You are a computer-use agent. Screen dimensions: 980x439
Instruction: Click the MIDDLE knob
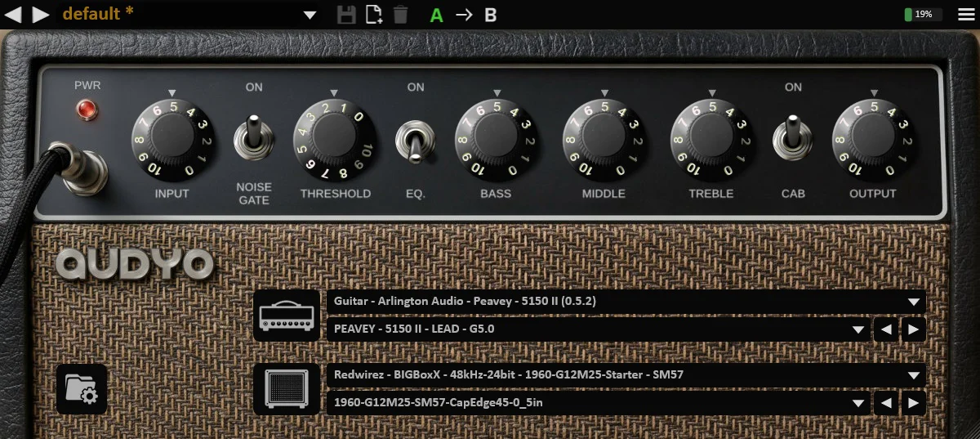[604, 138]
